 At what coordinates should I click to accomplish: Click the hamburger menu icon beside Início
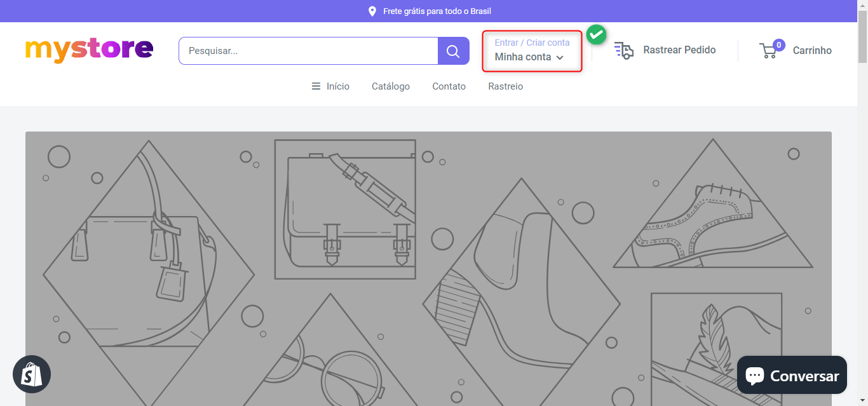[316, 86]
